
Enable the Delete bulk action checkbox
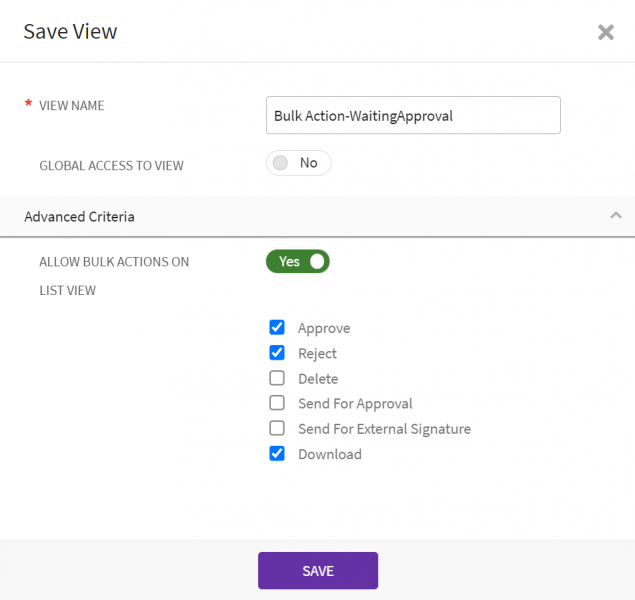coord(277,378)
